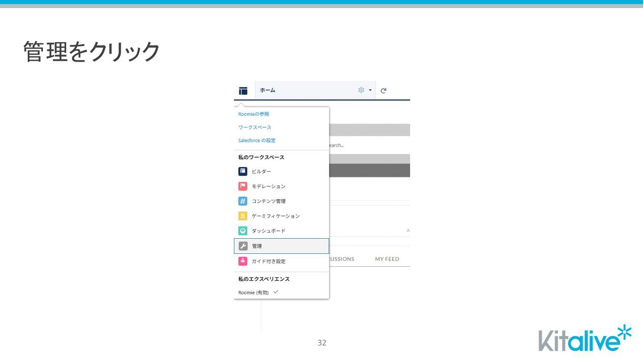Screen dimensions: 644x362
Task: Open the Roomieの参照 link
Action: point(254,114)
